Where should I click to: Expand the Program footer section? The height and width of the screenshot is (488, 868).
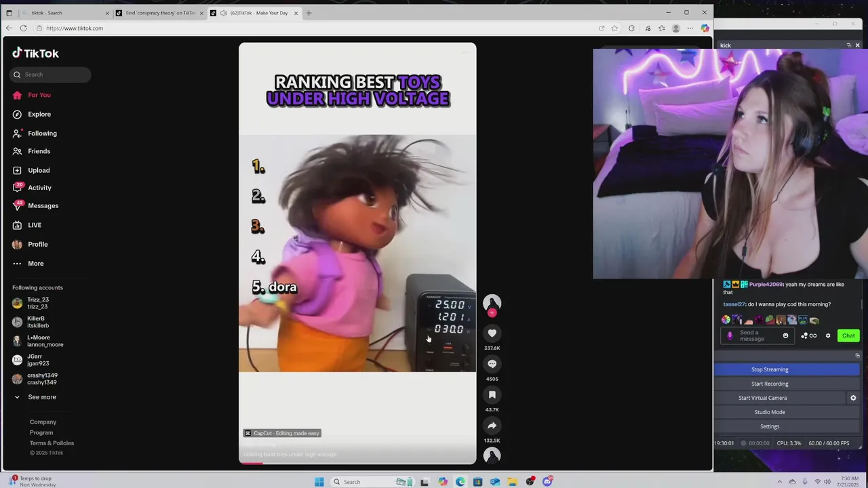41,432
